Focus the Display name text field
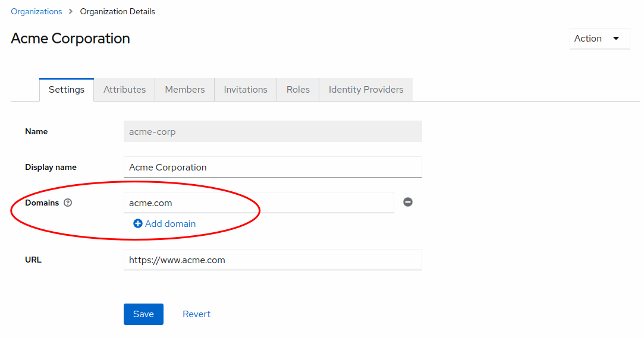The height and width of the screenshot is (338, 644). click(x=272, y=167)
